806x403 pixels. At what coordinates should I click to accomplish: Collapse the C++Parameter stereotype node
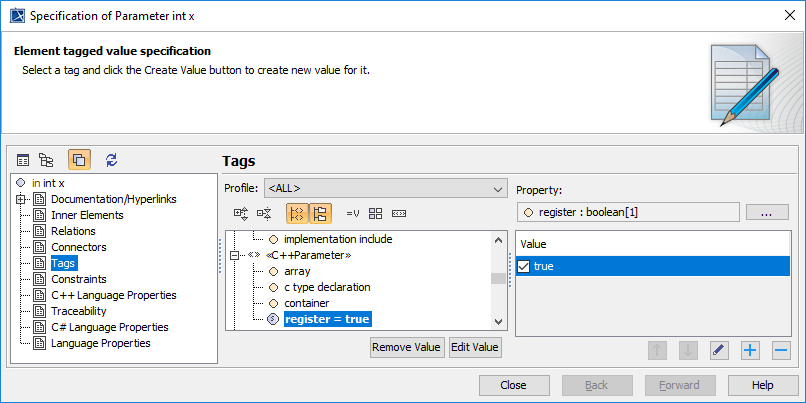coord(235,255)
